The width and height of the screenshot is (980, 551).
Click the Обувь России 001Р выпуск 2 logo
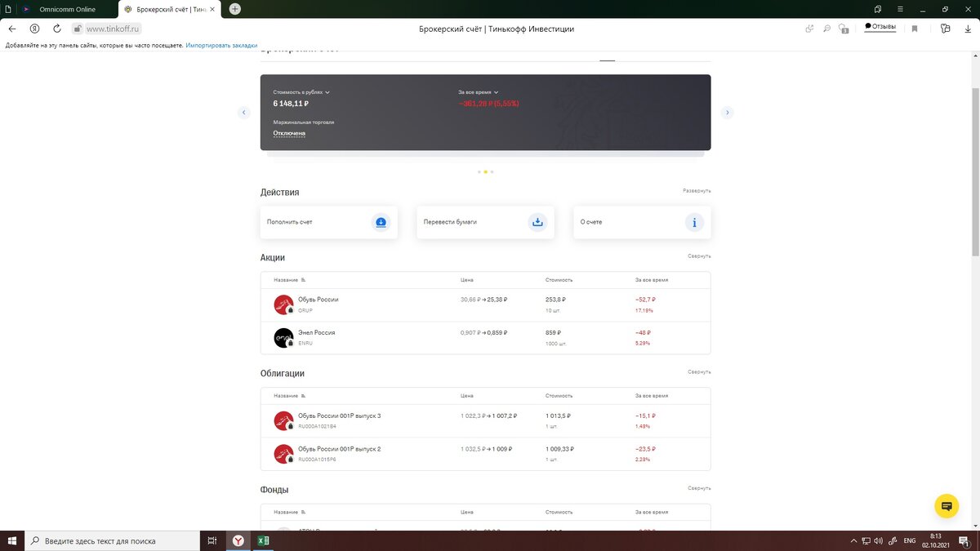283,454
